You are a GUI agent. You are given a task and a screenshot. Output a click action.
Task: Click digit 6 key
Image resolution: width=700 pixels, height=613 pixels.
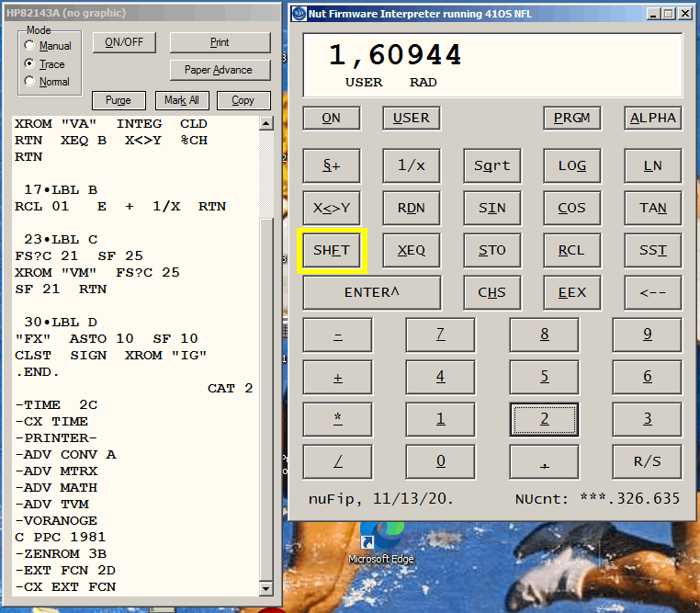pos(648,377)
